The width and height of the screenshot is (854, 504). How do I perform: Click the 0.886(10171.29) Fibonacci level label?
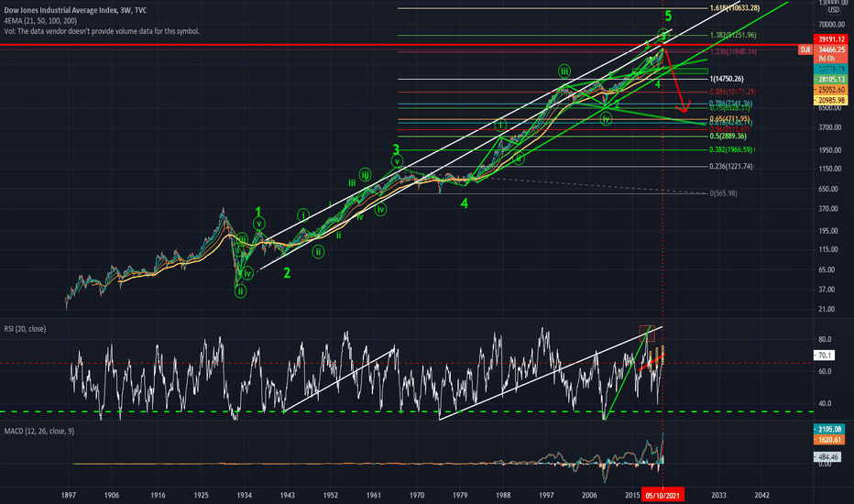click(733, 92)
